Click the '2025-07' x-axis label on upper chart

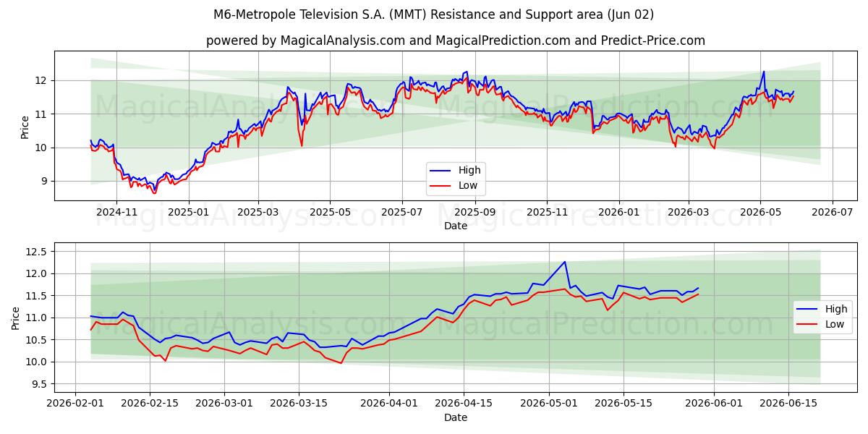pos(401,212)
